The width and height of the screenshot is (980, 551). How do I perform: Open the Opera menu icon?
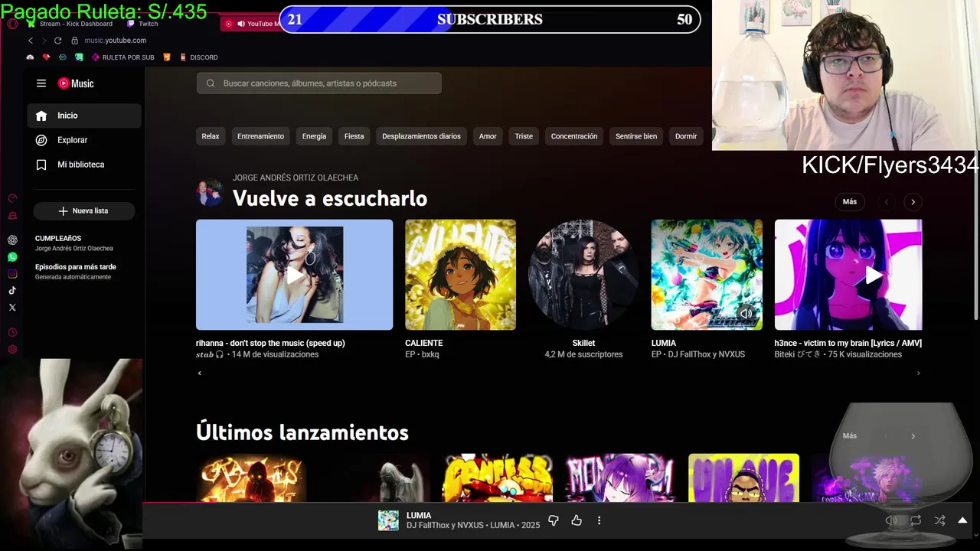[x=12, y=24]
